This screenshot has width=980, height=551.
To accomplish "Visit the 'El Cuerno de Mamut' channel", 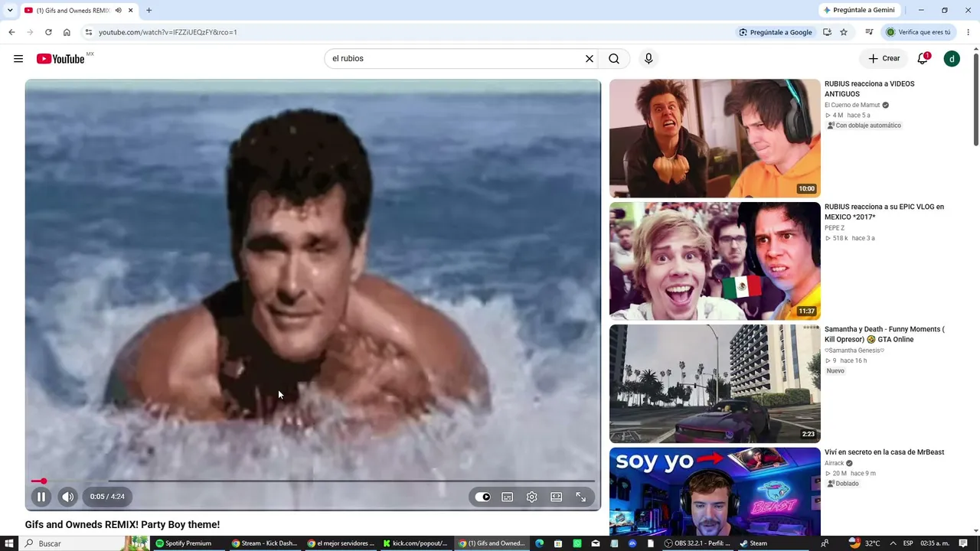I will pyautogui.click(x=852, y=105).
